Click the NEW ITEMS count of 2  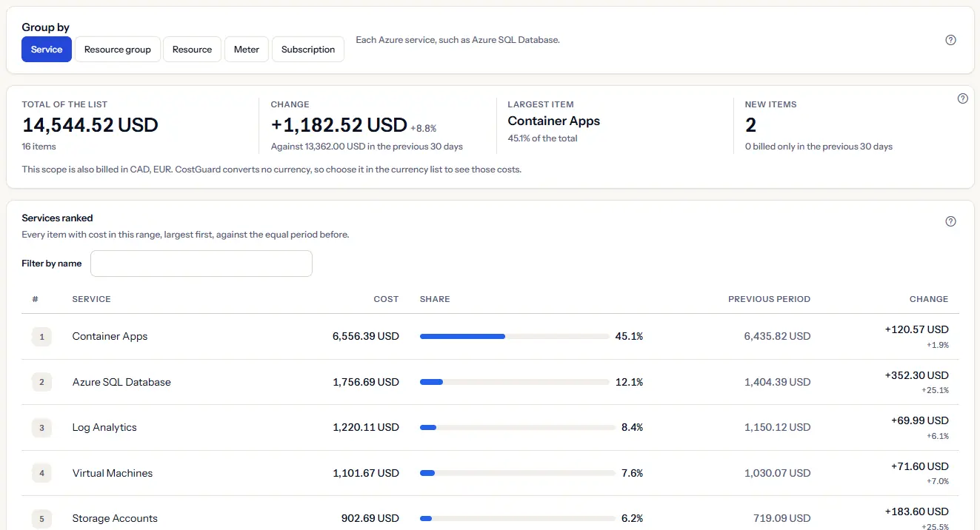click(750, 124)
